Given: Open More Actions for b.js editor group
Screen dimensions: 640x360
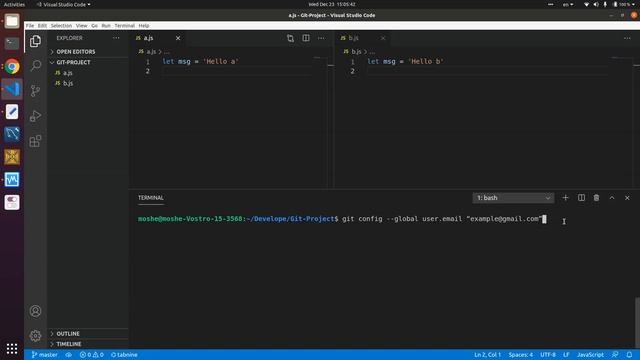Looking at the screenshot, I should 627,38.
